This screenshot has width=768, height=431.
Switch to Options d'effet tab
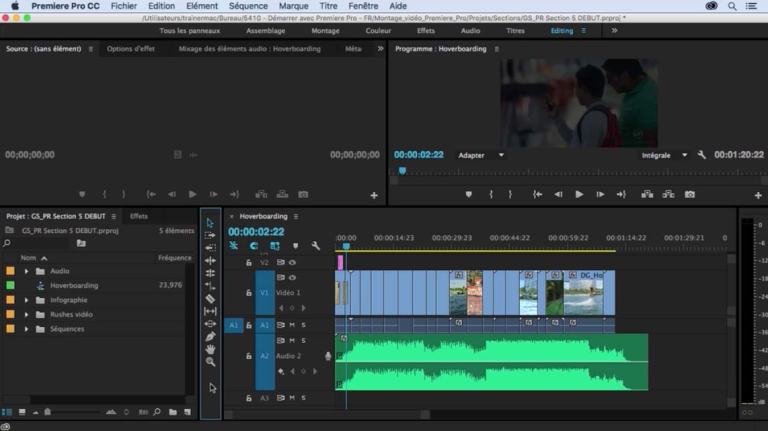tap(131, 48)
